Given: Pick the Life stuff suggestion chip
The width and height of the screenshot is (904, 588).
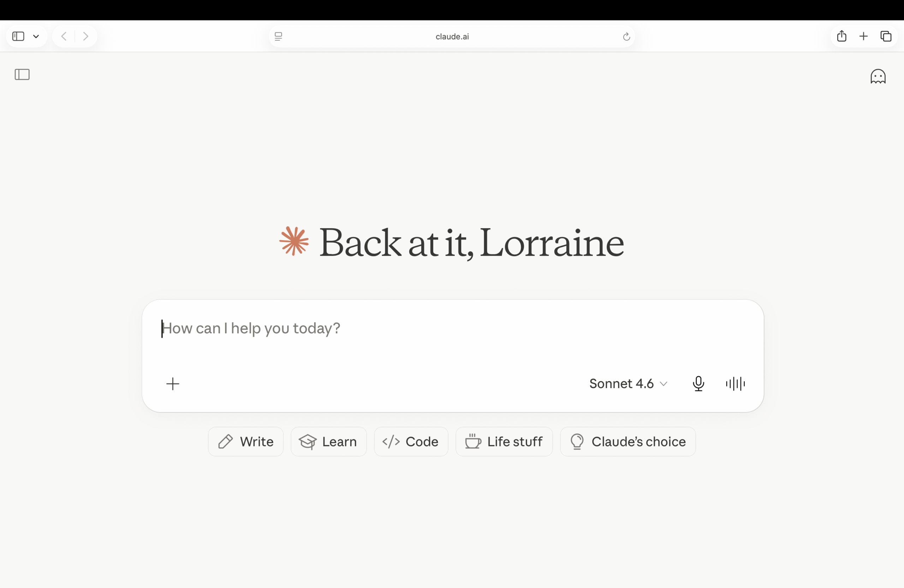Looking at the screenshot, I should point(504,442).
